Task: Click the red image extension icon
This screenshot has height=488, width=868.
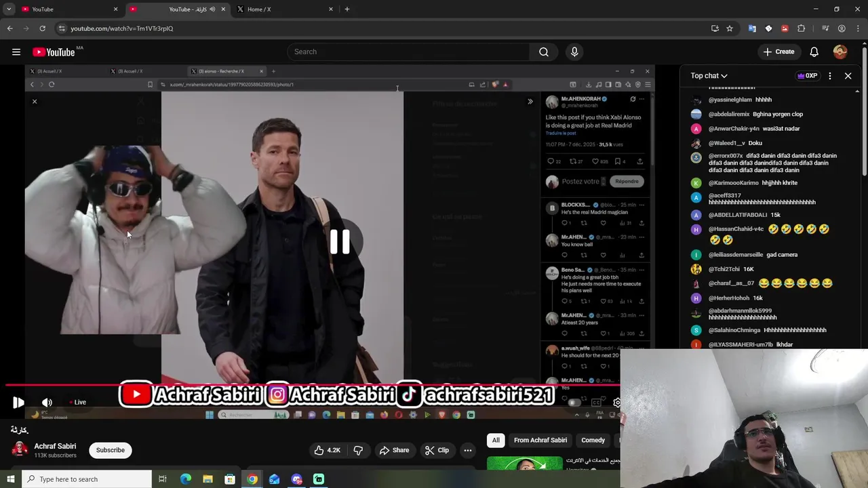Action: coord(785,28)
